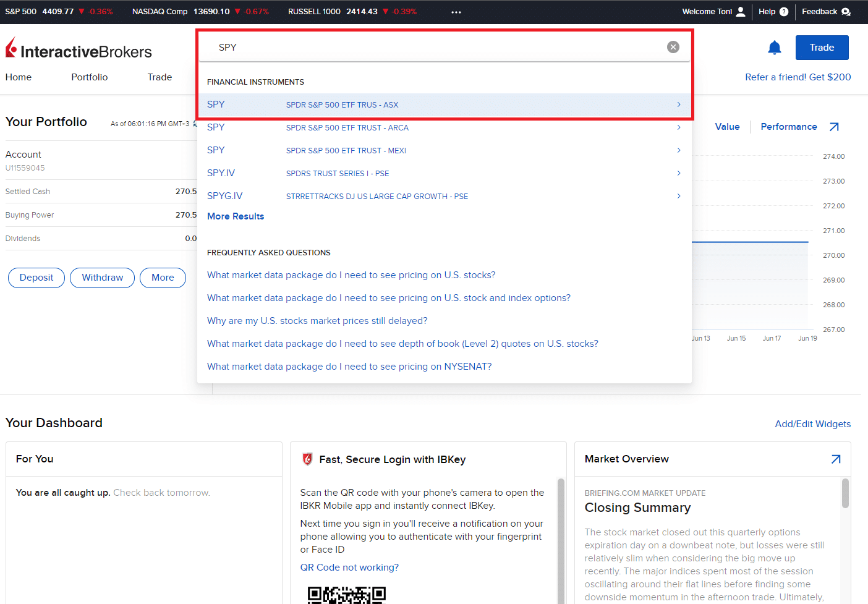Open the Portfolio menu

90,77
